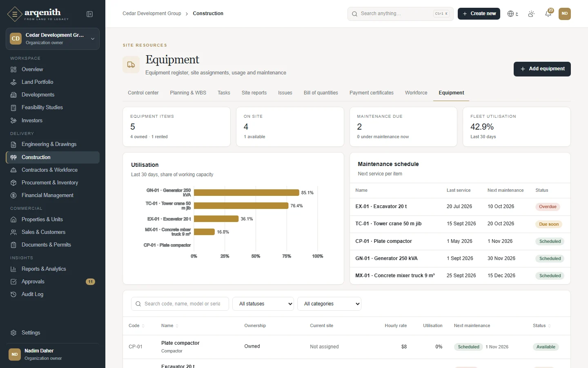This screenshot has width=588, height=368.
Task: Click the Overdue status badge for EX-01
Action: point(548,207)
